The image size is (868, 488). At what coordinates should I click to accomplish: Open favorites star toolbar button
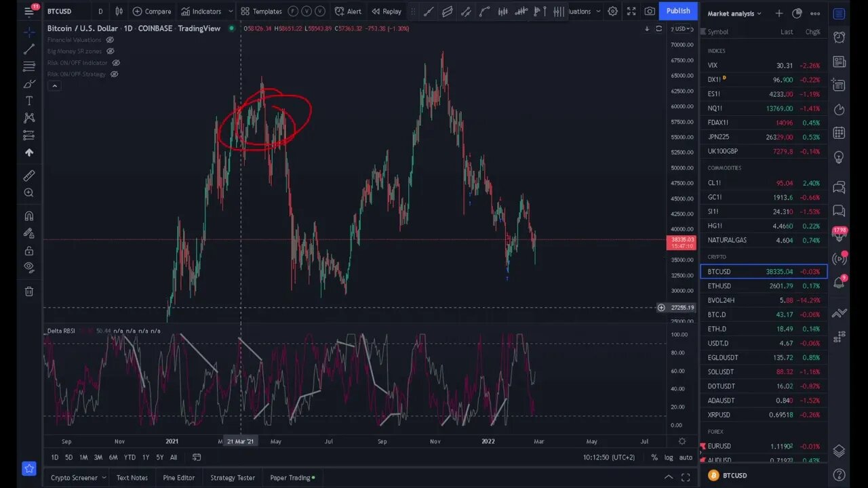point(28,468)
